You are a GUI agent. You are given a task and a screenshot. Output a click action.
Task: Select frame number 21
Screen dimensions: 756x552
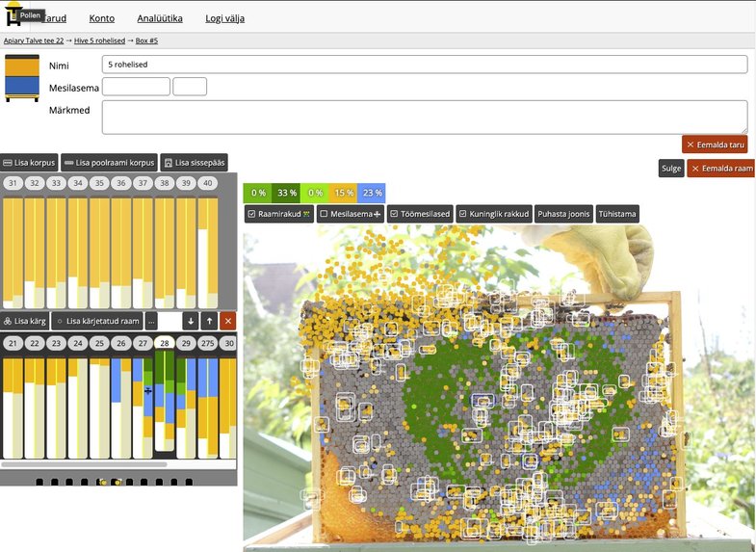[13, 344]
